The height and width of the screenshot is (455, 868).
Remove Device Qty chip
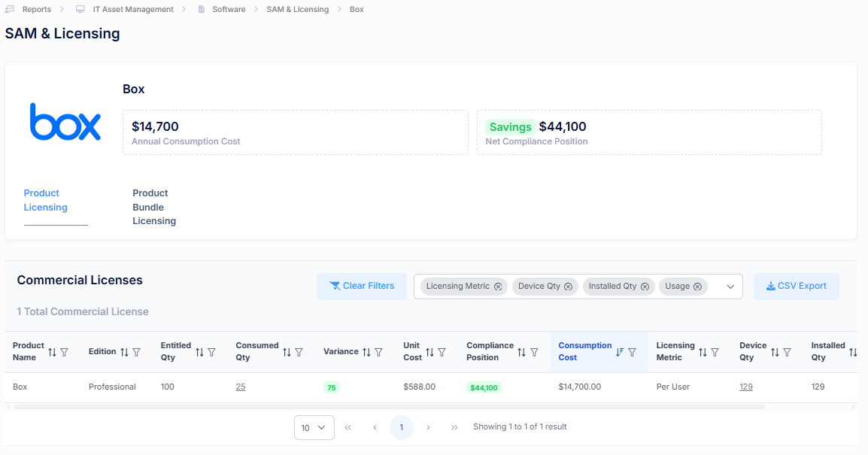click(x=568, y=287)
